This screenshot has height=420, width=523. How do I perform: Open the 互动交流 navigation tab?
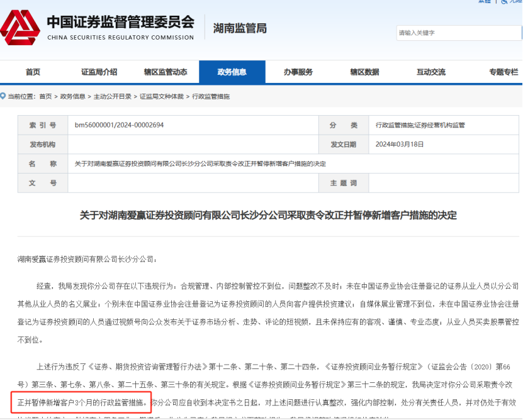click(431, 72)
